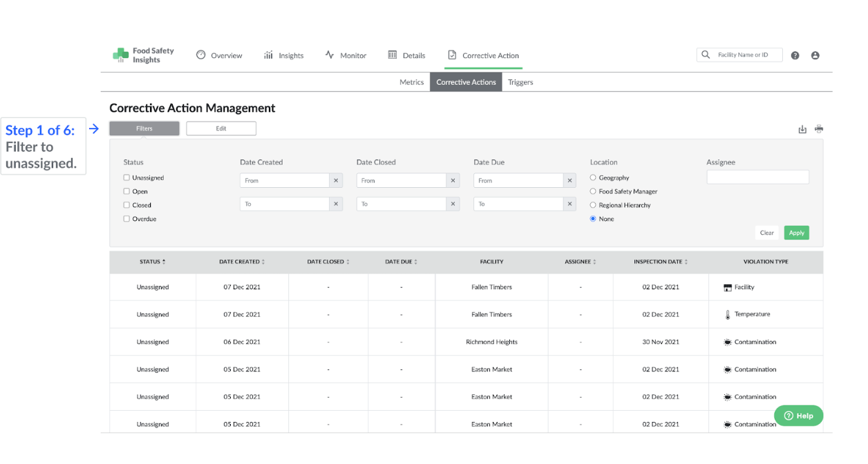Sort table by Date Created column

click(x=242, y=262)
